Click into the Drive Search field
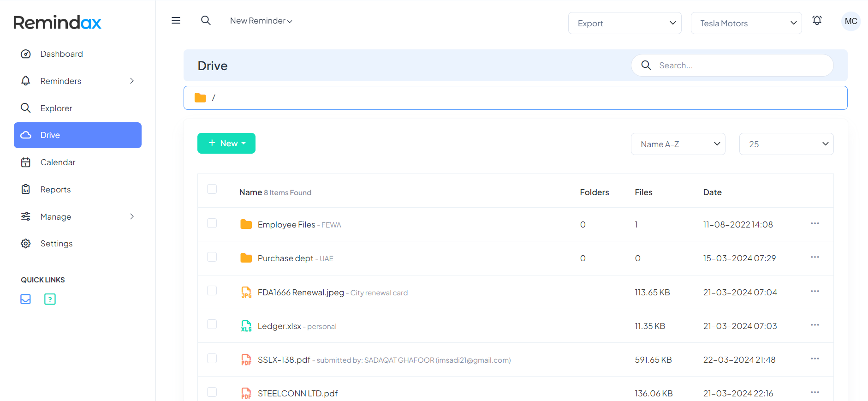The width and height of the screenshot is (868, 401). coord(732,66)
